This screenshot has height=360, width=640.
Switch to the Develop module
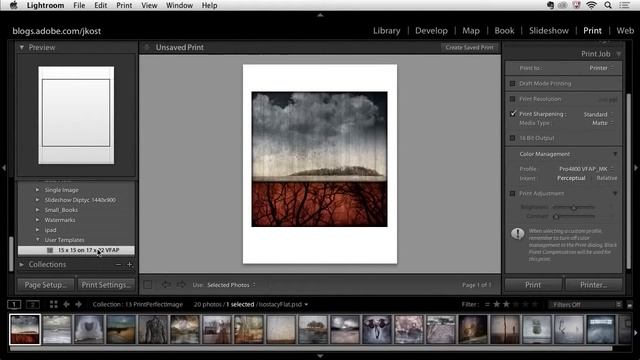[431, 31]
